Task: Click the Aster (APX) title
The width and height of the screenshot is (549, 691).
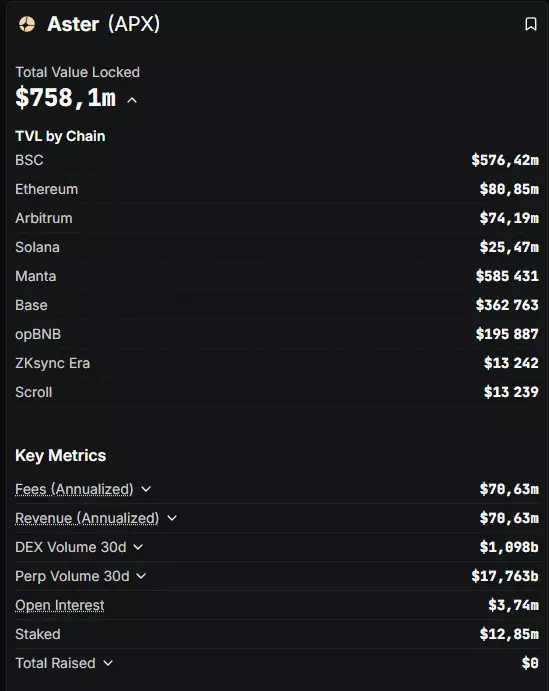Action: (104, 24)
